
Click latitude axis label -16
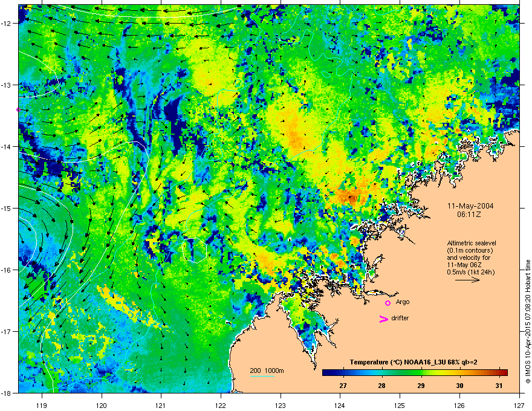click(6, 270)
